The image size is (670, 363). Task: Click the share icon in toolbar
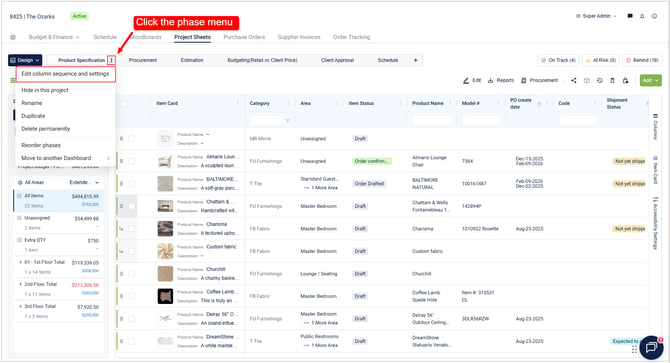point(573,80)
